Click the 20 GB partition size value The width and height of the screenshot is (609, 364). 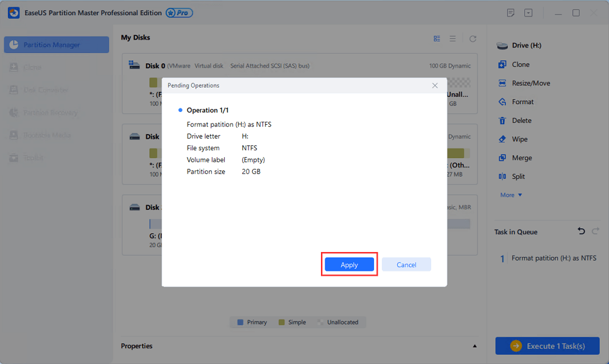point(251,172)
